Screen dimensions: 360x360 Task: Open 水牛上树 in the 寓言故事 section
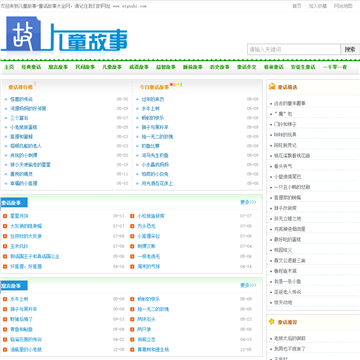pos(19,299)
